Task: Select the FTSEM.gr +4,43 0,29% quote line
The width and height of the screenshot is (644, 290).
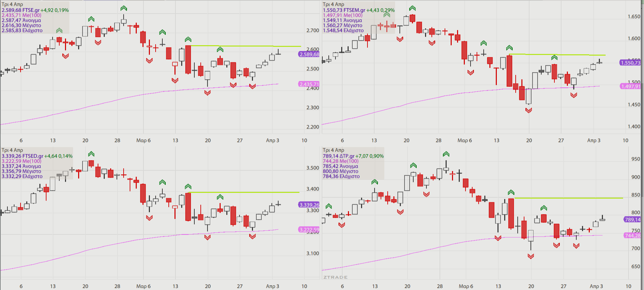Action: [359, 10]
